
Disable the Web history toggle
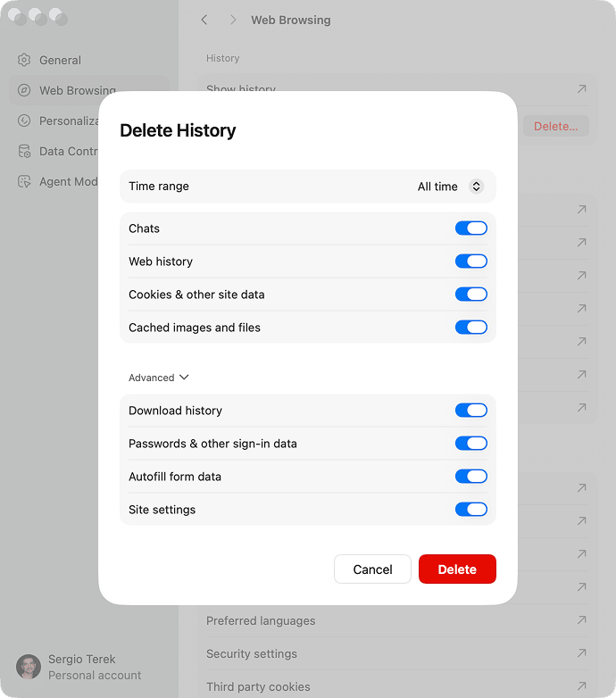tap(470, 262)
